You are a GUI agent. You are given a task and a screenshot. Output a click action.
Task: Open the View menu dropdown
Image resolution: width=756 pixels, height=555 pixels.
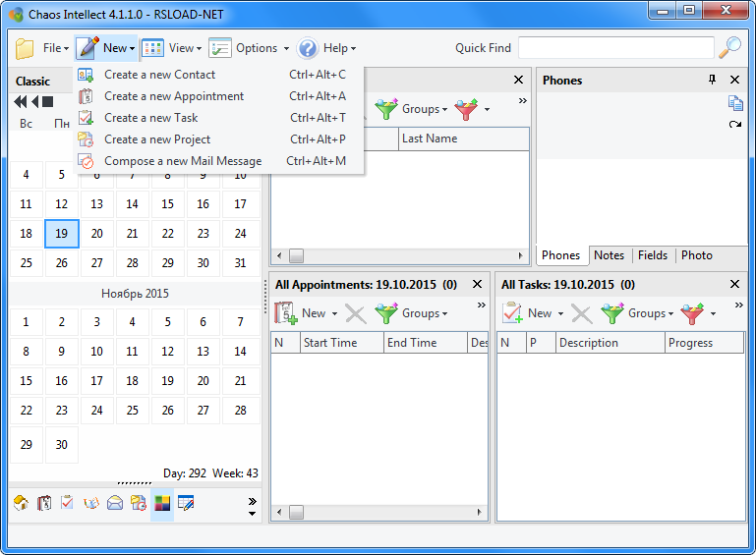(185, 48)
